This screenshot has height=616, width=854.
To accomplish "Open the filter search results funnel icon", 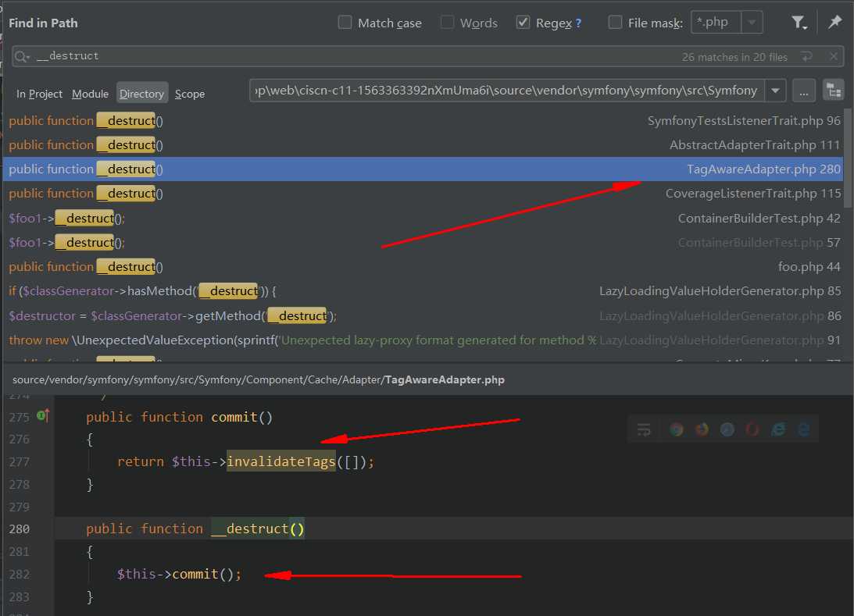I will (799, 23).
